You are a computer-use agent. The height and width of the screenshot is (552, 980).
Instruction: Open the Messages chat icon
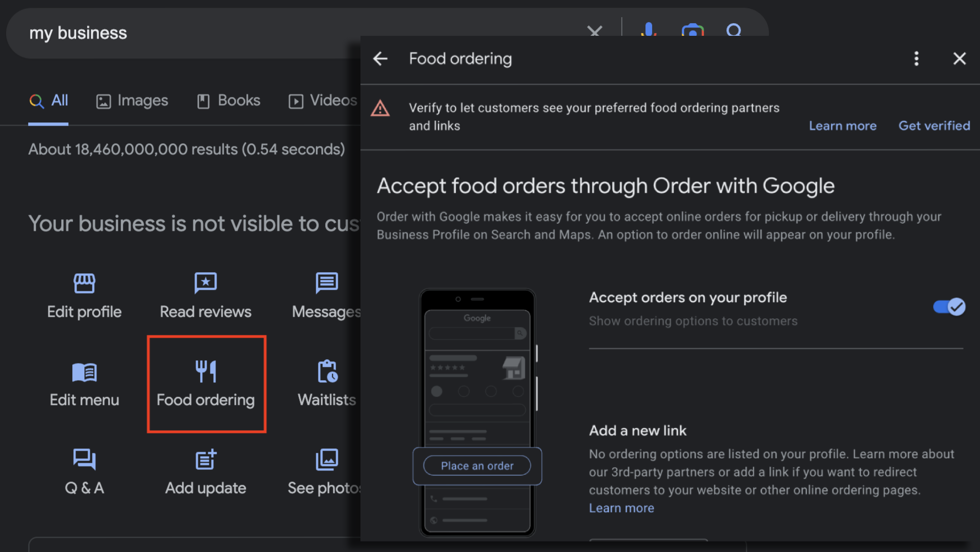click(327, 283)
